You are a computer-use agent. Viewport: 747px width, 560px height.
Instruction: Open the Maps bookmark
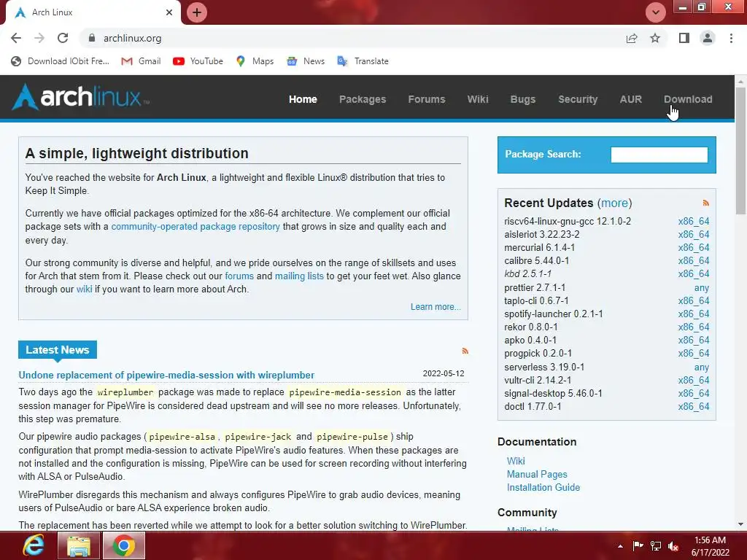point(255,61)
